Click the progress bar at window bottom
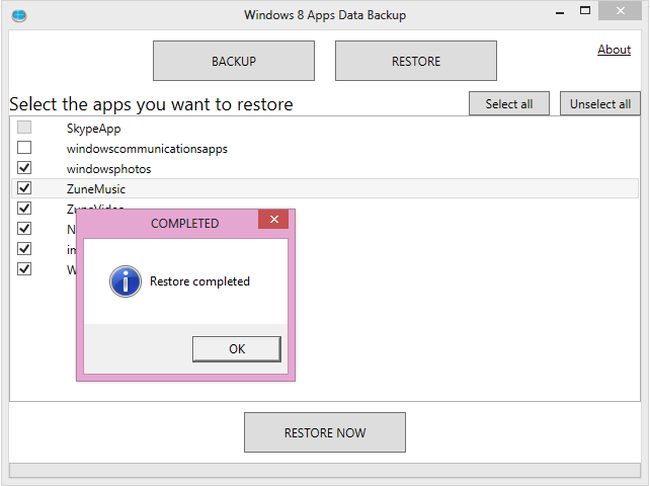Screen dimensions: 650x486 [x=325, y=470]
